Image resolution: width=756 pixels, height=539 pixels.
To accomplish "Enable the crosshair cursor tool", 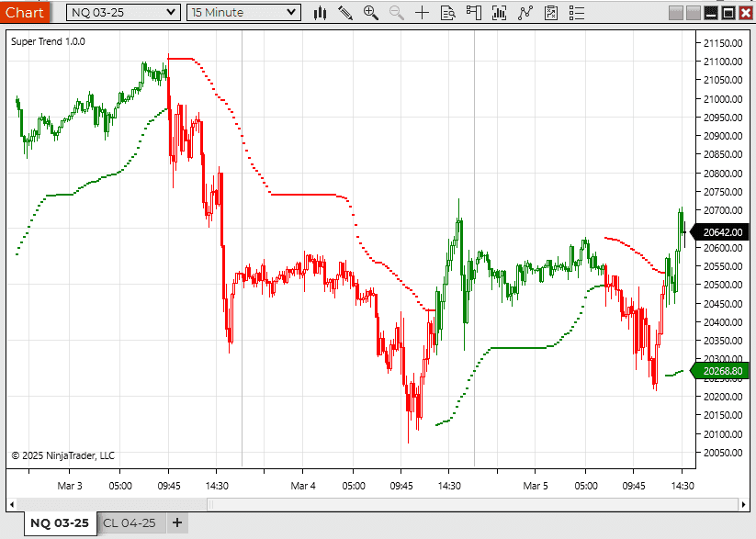I will [422, 13].
